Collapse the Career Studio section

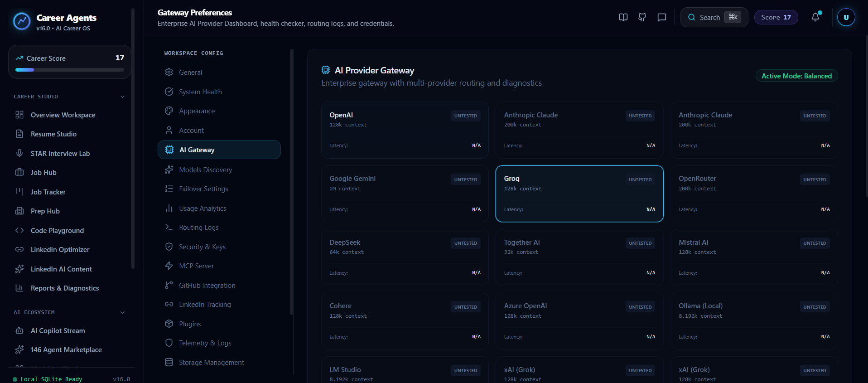point(122,97)
